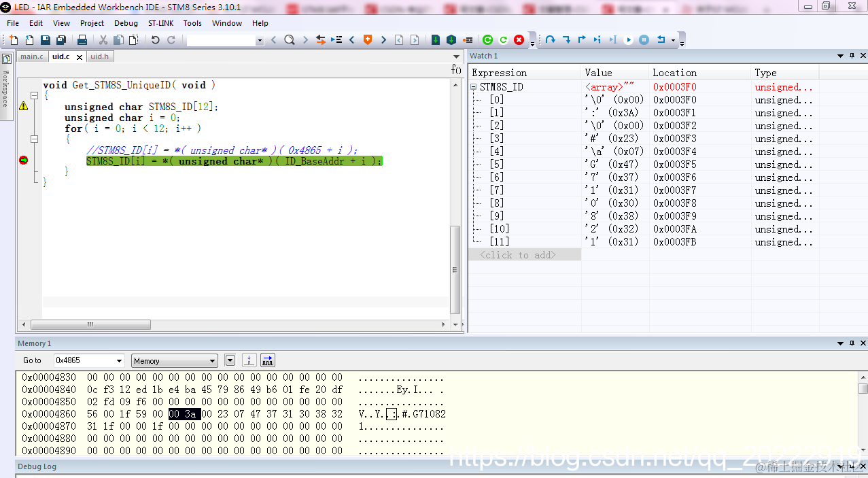The width and height of the screenshot is (868, 478).
Task: Pin the Watch 1 panel
Action: tap(851, 56)
